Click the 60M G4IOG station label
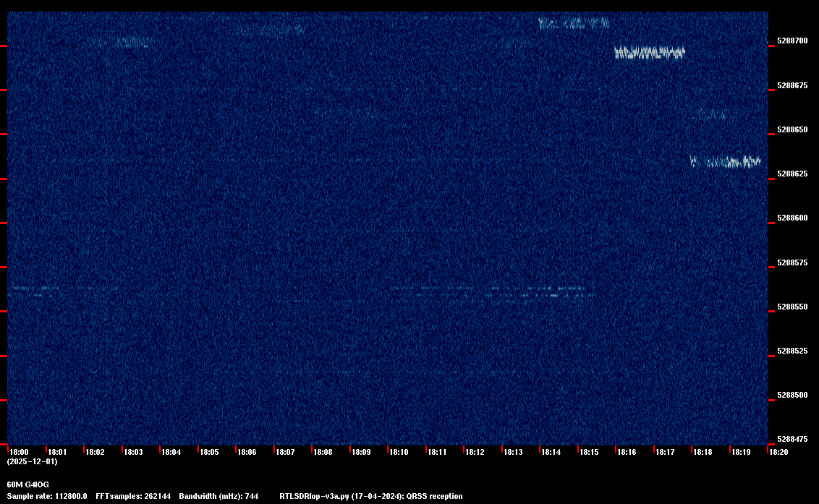 (28, 484)
